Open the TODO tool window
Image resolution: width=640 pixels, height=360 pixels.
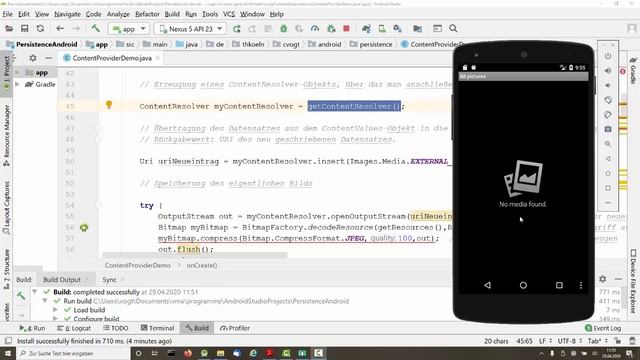click(x=116, y=328)
